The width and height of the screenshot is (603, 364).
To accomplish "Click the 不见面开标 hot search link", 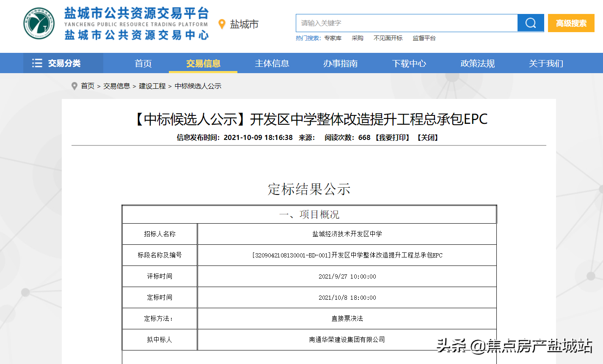I will pyautogui.click(x=388, y=38).
